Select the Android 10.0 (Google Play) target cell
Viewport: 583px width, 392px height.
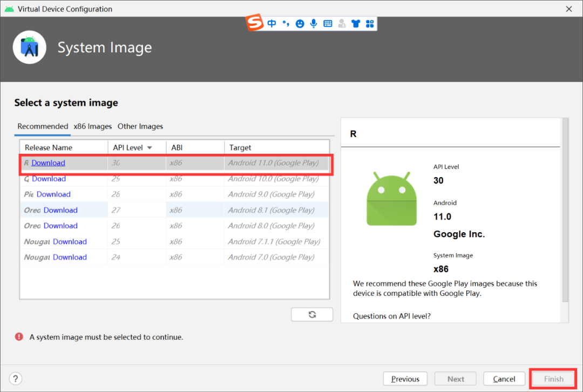click(276, 179)
